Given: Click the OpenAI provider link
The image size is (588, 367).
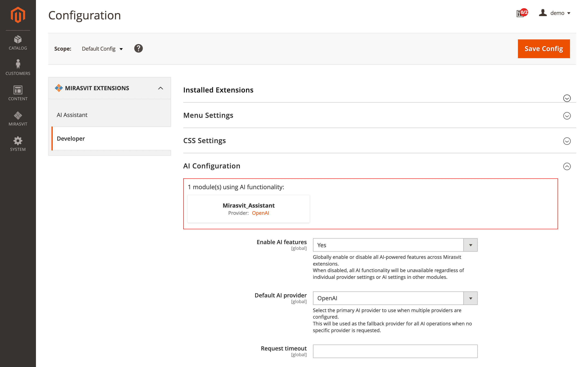Looking at the screenshot, I should (260, 213).
